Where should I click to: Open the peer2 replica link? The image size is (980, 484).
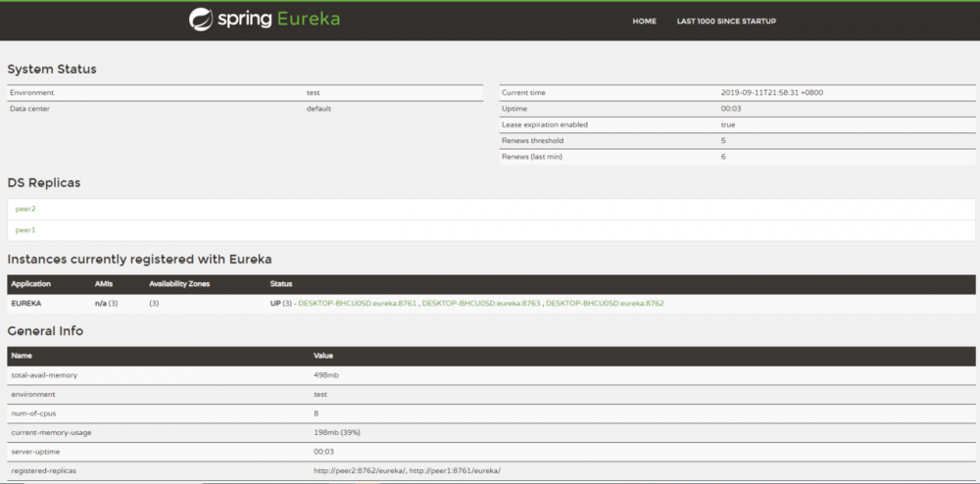(x=25, y=210)
